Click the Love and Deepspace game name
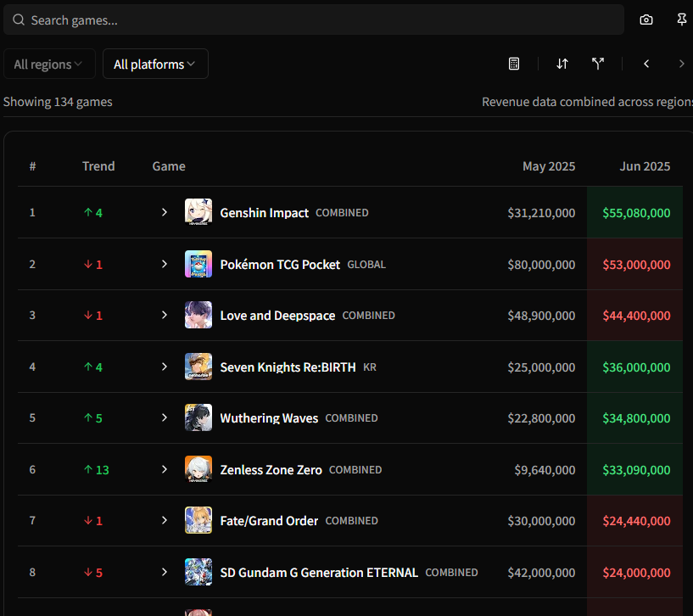The width and height of the screenshot is (693, 616). point(277,316)
